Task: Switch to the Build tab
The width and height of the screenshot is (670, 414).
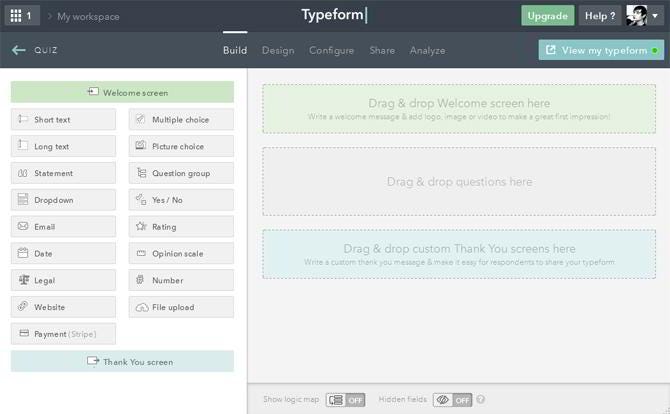Action: 235,50
